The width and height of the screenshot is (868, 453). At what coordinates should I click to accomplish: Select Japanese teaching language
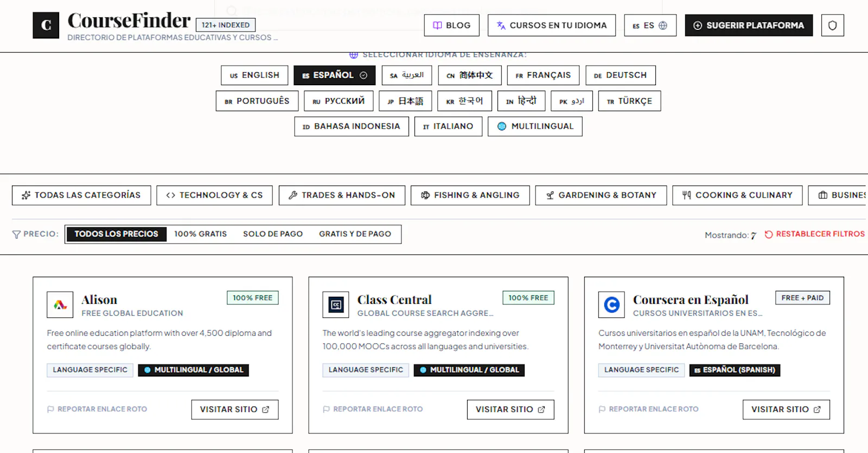click(x=405, y=101)
